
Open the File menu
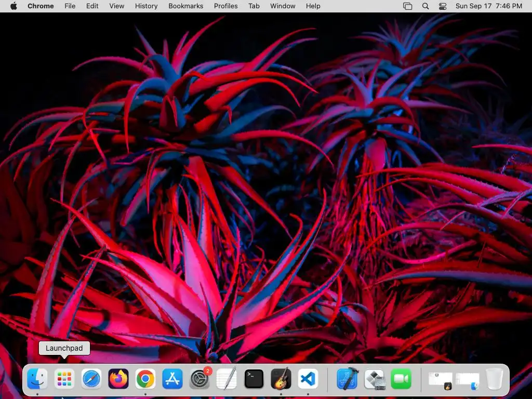[x=70, y=6]
